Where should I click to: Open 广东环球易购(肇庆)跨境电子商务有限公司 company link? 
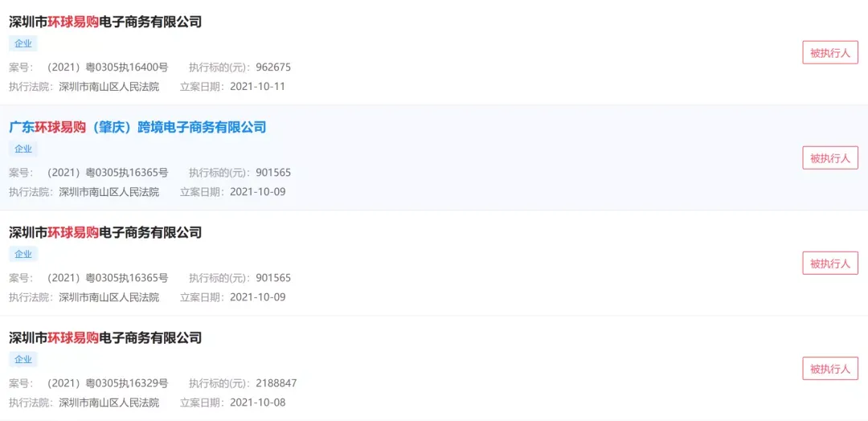coord(137,127)
